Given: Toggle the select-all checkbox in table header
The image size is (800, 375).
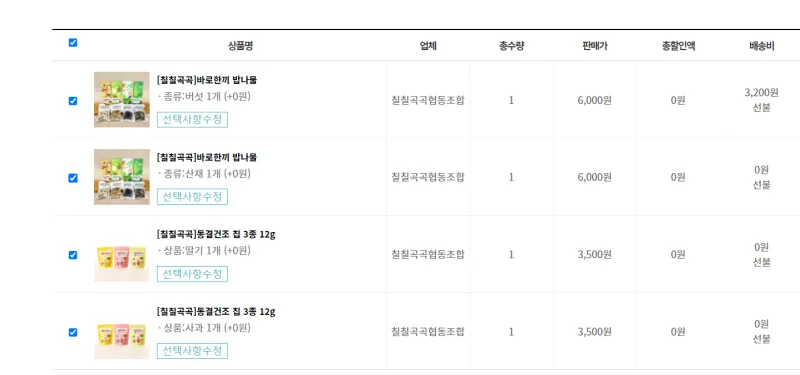Looking at the screenshot, I should (73, 43).
